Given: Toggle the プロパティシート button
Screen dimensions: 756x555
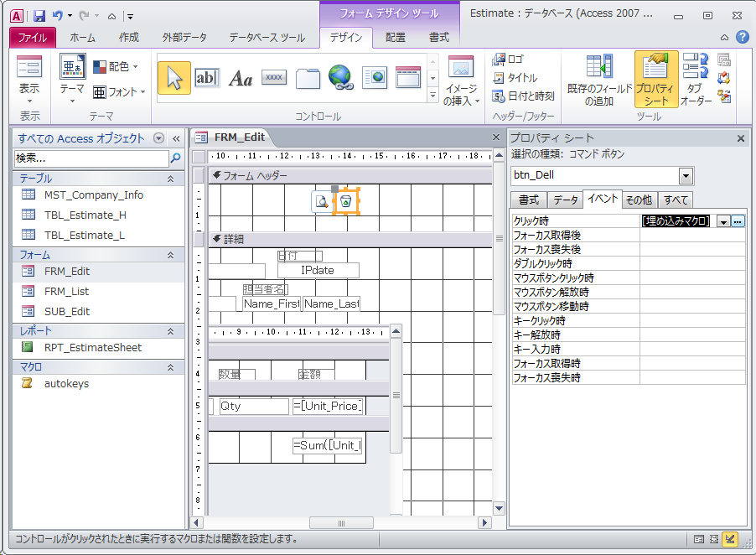Looking at the screenshot, I should pos(655,80).
